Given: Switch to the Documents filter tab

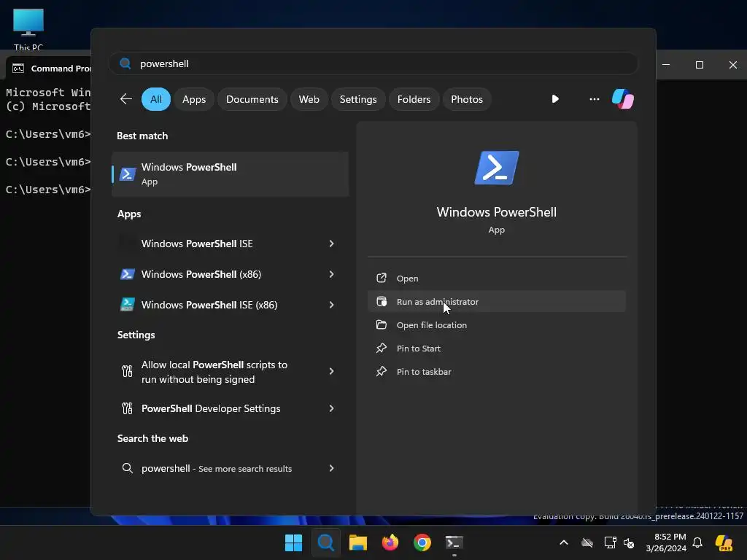Looking at the screenshot, I should pos(252,99).
